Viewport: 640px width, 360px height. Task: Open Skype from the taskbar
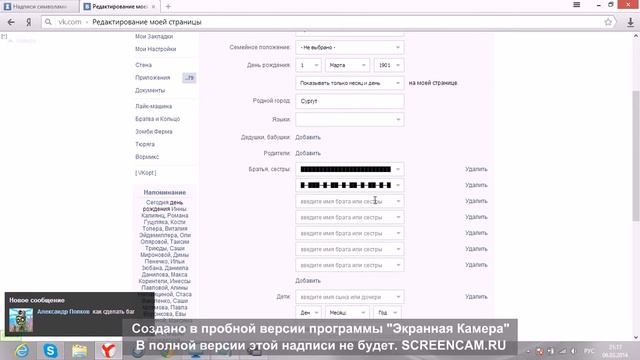click(x=51, y=351)
